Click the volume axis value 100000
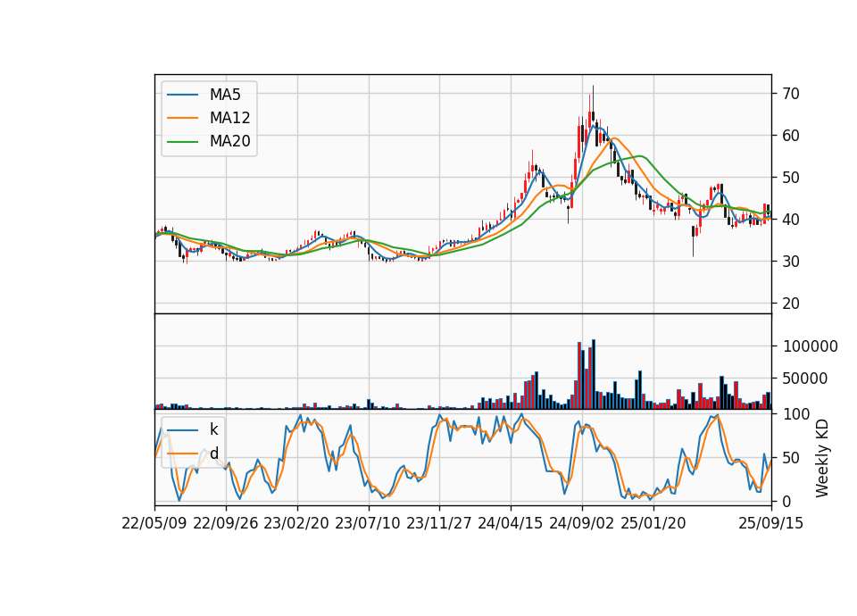 811,346
